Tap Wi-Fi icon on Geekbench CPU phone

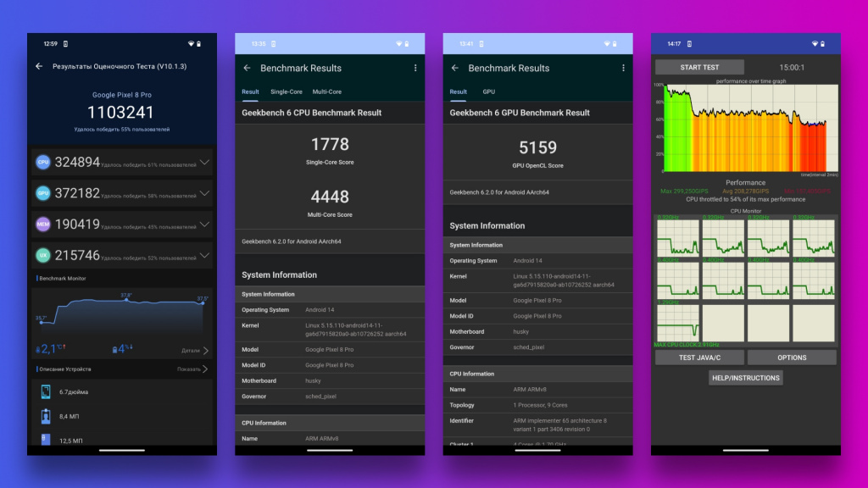tap(398, 44)
